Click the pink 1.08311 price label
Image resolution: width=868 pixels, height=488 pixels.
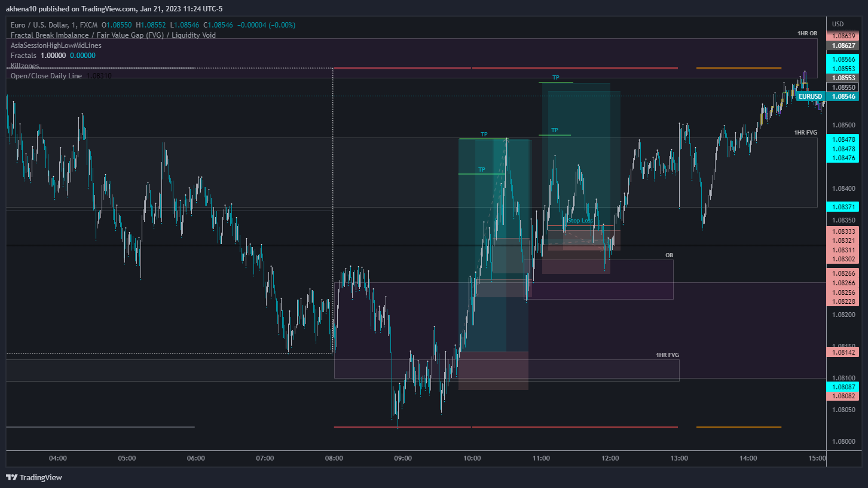(x=843, y=250)
